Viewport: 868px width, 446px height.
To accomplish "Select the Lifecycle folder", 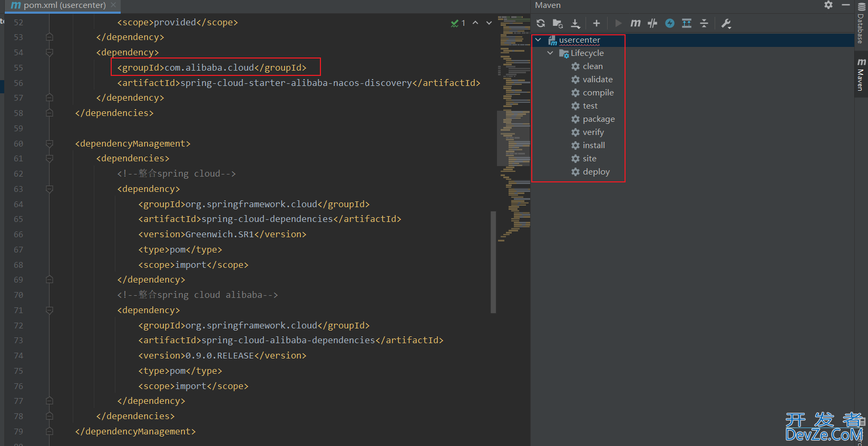I will (x=587, y=53).
